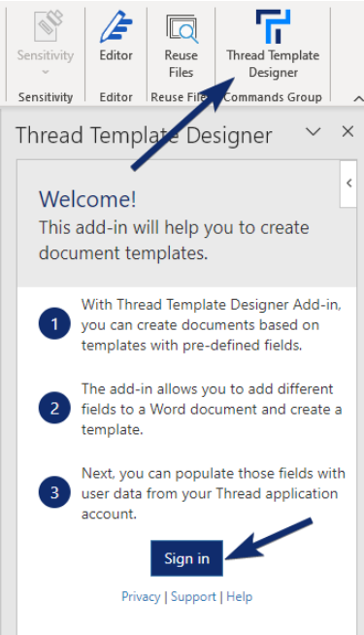
Task: Open Thread Template Designer from ribbon
Action: coord(273,44)
